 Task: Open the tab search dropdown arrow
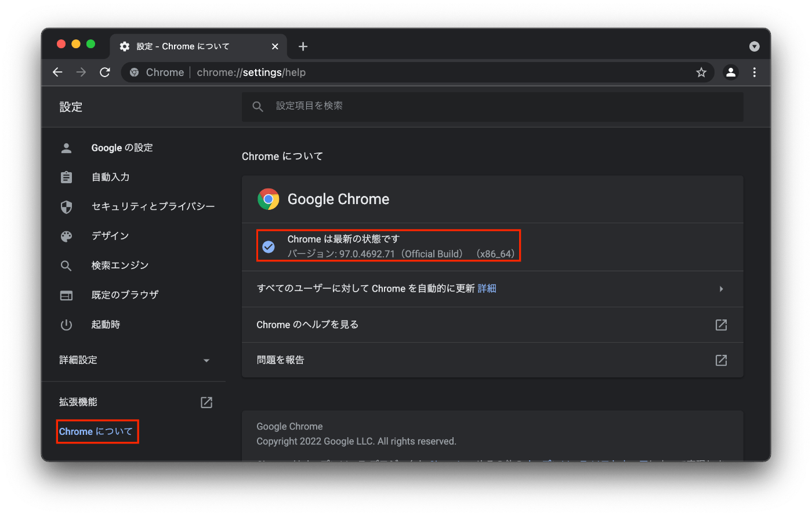click(x=755, y=46)
